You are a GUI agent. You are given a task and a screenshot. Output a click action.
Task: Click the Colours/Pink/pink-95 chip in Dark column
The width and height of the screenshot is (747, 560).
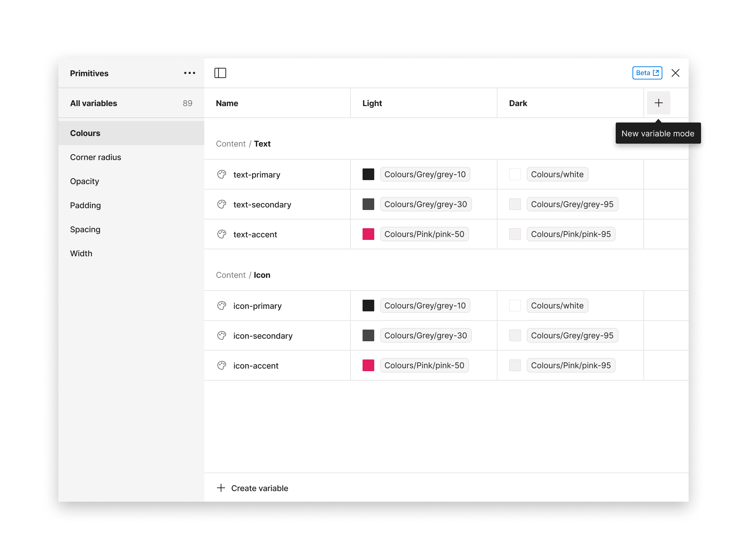coord(571,234)
